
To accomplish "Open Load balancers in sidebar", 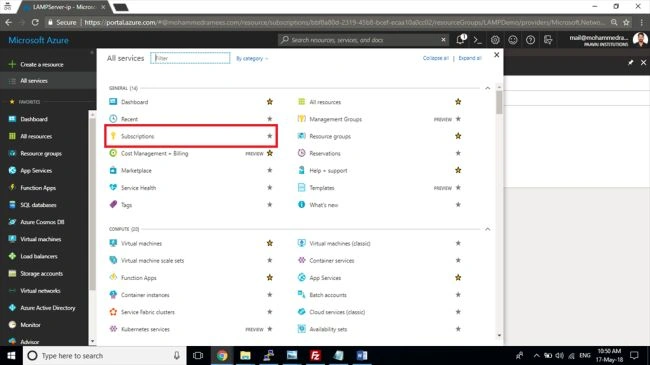I will (x=39, y=256).
